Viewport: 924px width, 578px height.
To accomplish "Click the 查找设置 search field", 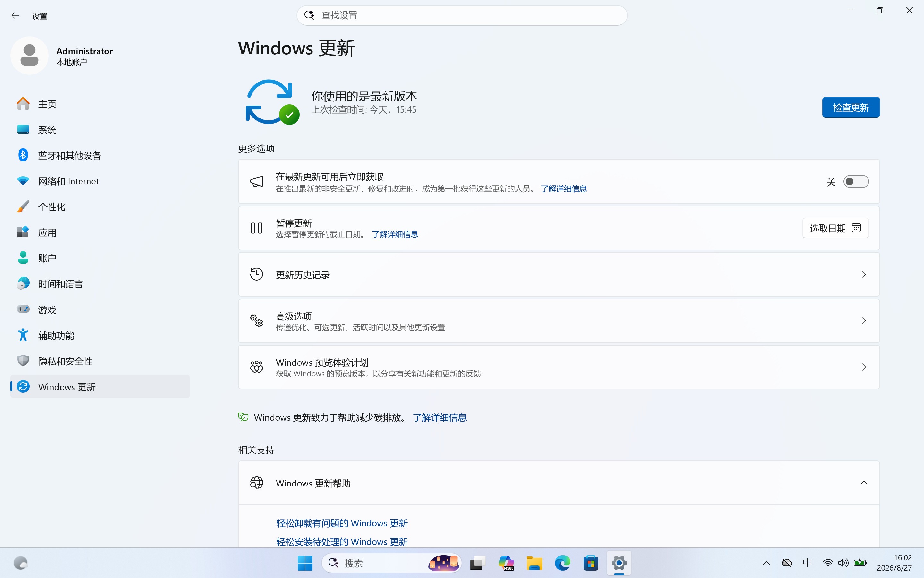I will coord(462,15).
